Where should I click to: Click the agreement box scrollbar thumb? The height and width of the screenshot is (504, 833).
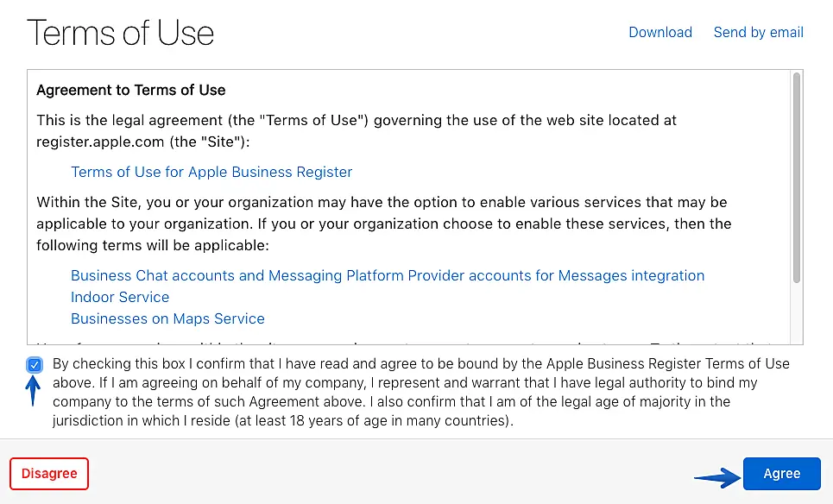[x=796, y=177]
